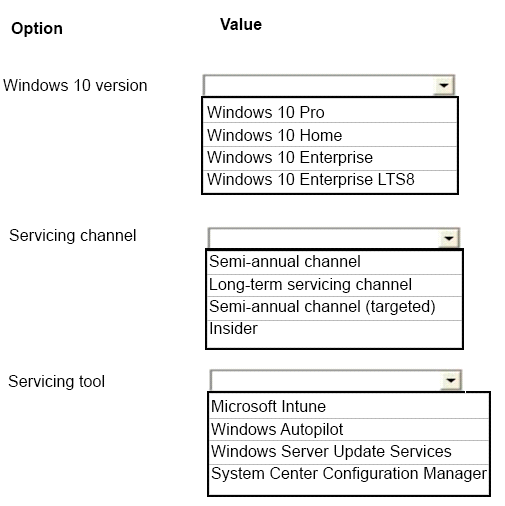The width and height of the screenshot is (505, 506).
Task: Click the Value column header
Action: [x=241, y=25]
